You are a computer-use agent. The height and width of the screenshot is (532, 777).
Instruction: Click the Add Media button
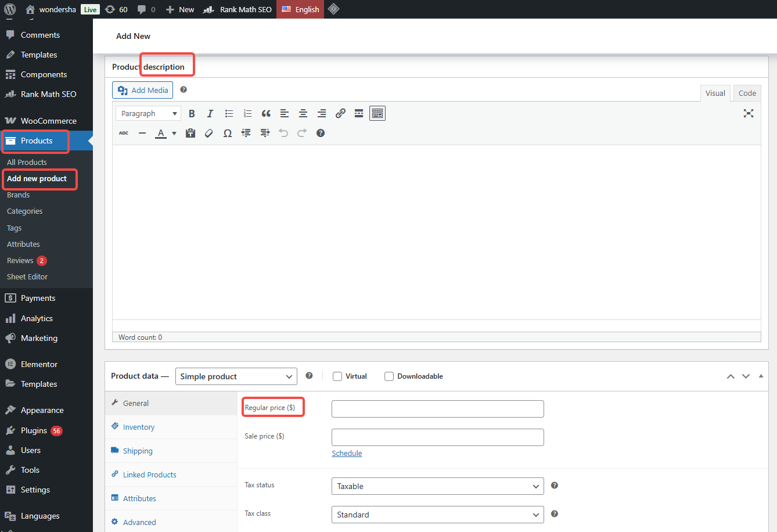(x=142, y=90)
